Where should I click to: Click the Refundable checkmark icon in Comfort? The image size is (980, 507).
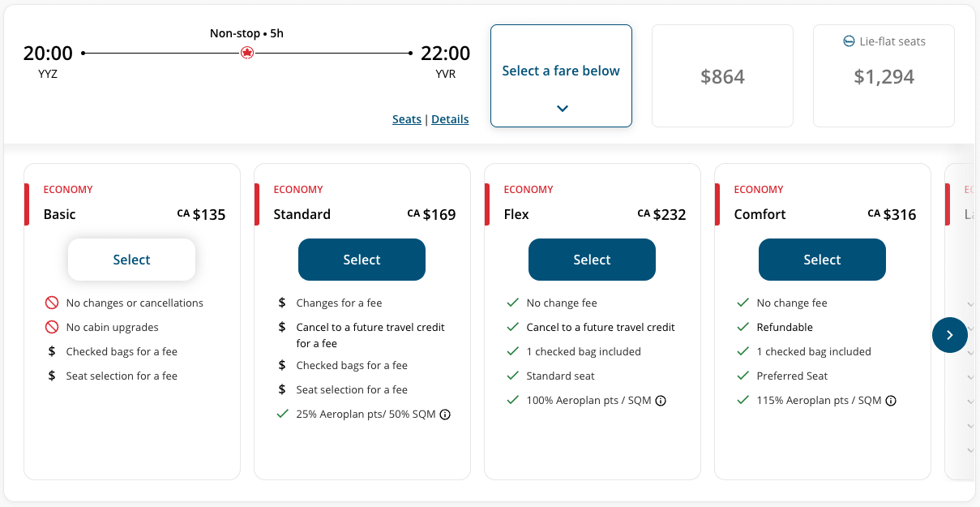[x=742, y=328]
